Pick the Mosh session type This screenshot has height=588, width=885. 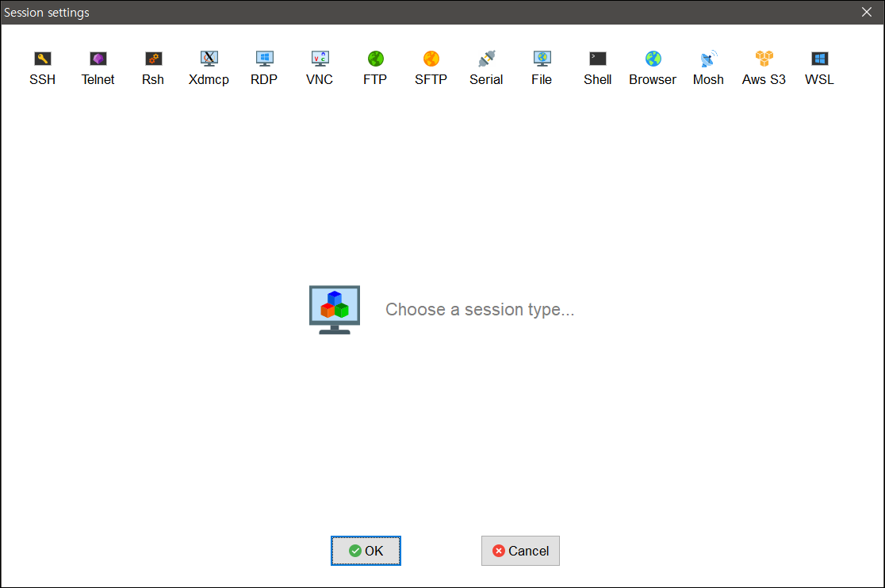(x=708, y=67)
